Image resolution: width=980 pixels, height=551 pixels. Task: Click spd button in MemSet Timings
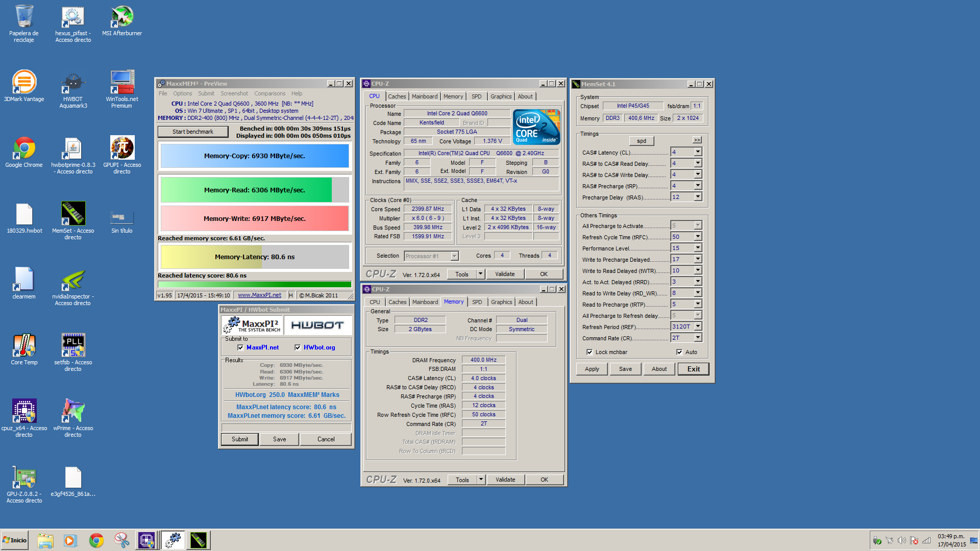point(642,141)
